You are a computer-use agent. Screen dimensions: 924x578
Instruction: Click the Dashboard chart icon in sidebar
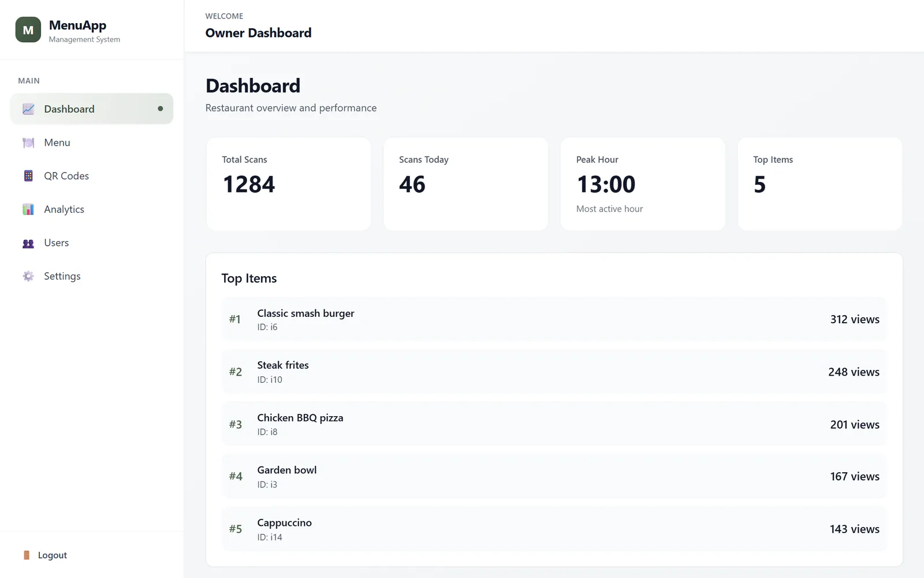point(28,109)
